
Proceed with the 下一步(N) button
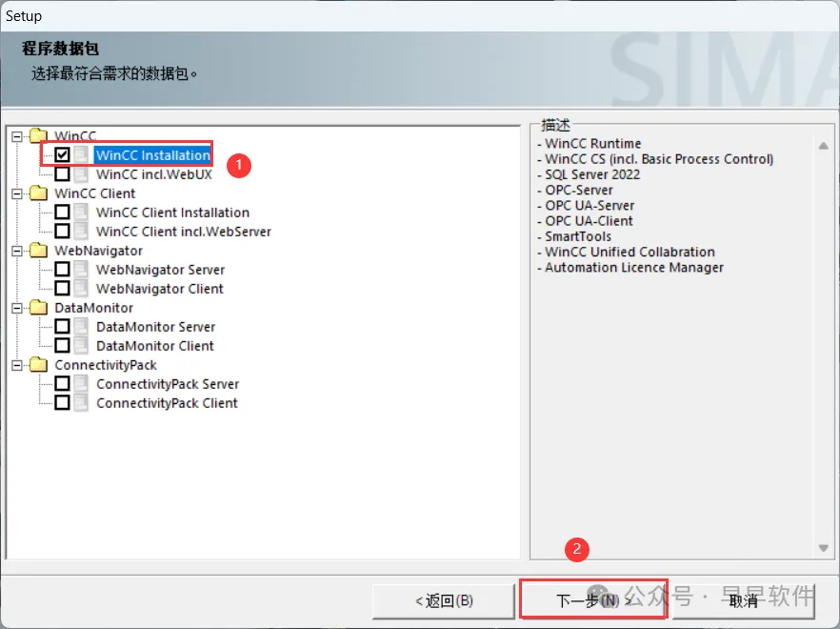pyautogui.click(x=593, y=599)
